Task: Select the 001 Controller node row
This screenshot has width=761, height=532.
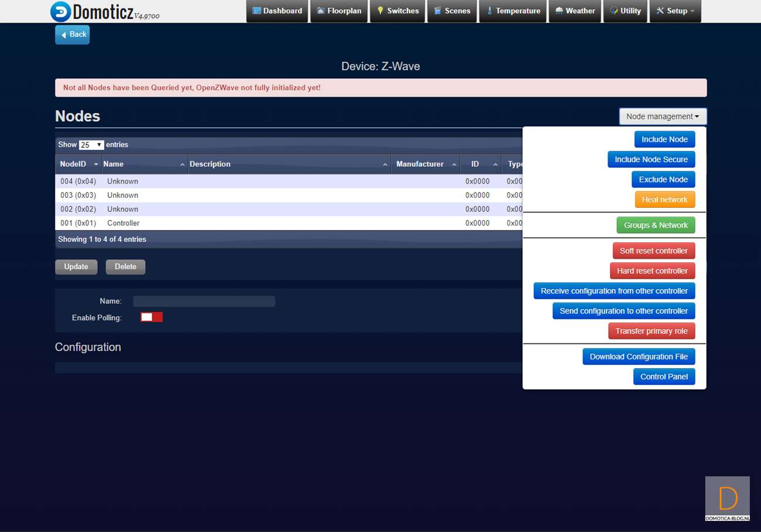Action: click(289, 224)
